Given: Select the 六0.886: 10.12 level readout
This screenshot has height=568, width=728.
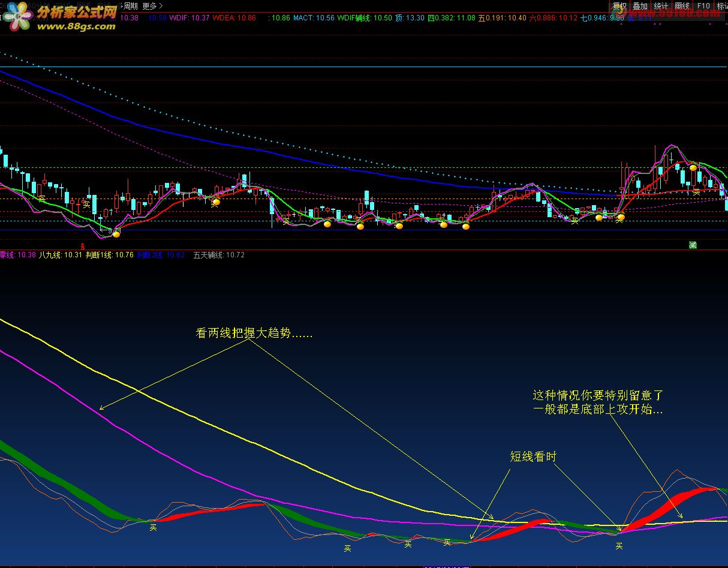Looking at the screenshot, I should click(553, 18).
